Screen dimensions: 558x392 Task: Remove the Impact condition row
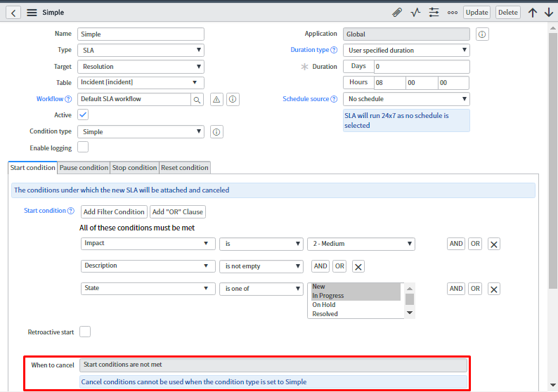click(x=494, y=244)
